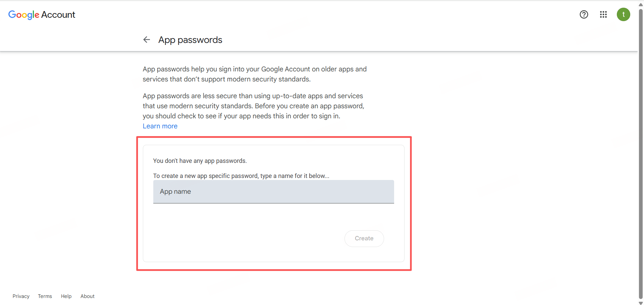Open the Terms footer link
Image resolution: width=644 pixels, height=305 pixels.
(x=45, y=296)
